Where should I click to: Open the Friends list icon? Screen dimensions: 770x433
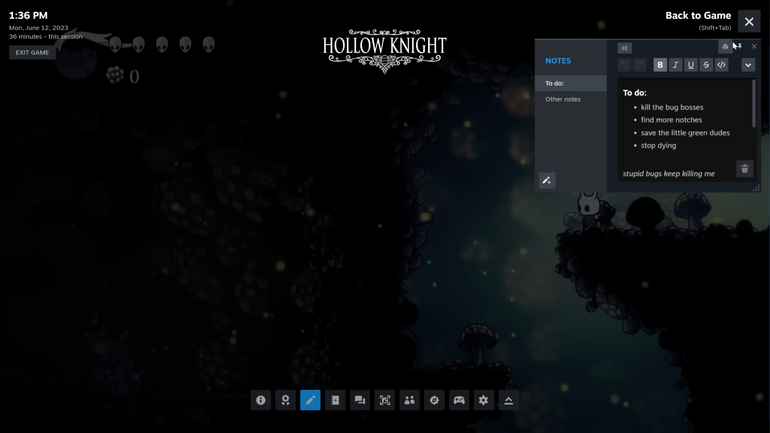tap(410, 400)
